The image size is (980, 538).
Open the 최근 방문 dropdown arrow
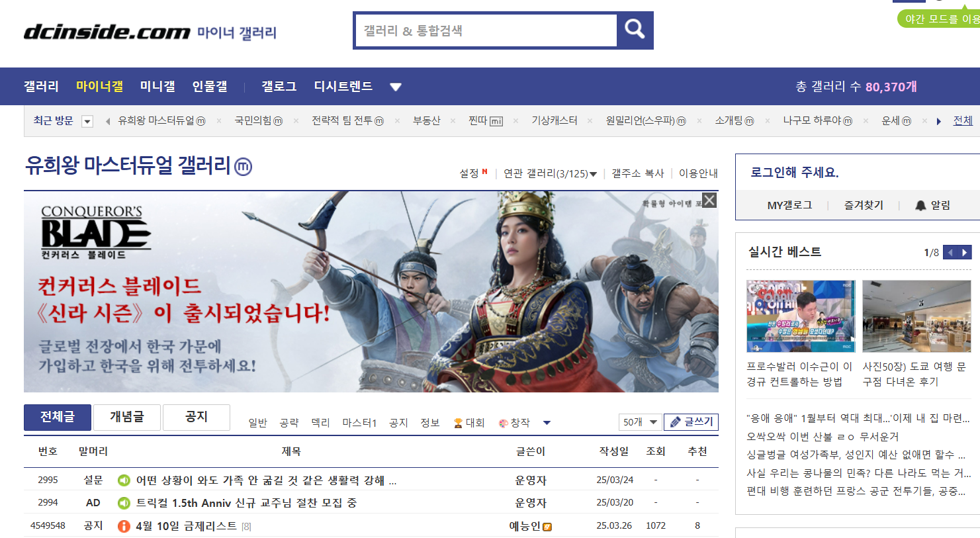click(87, 121)
